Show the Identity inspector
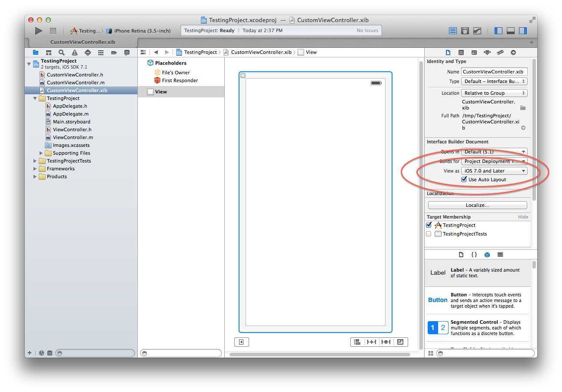The width and height of the screenshot is (562, 392). click(x=474, y=52)
